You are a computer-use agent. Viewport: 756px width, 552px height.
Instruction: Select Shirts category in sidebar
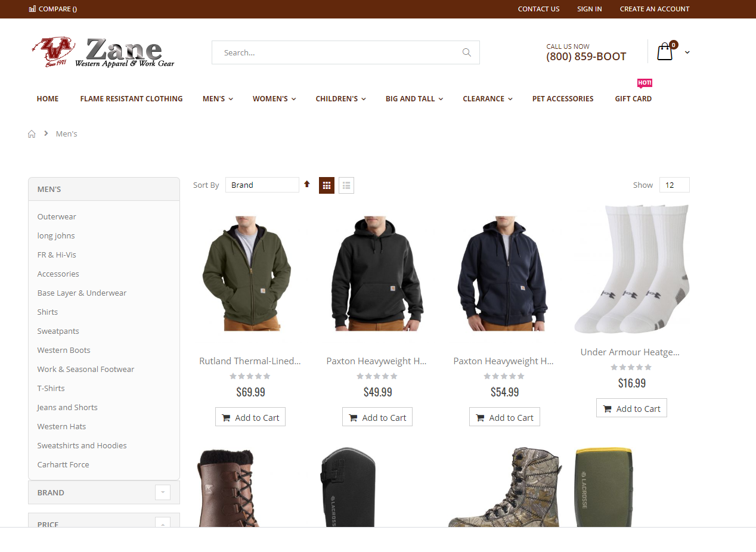(48, 312)
